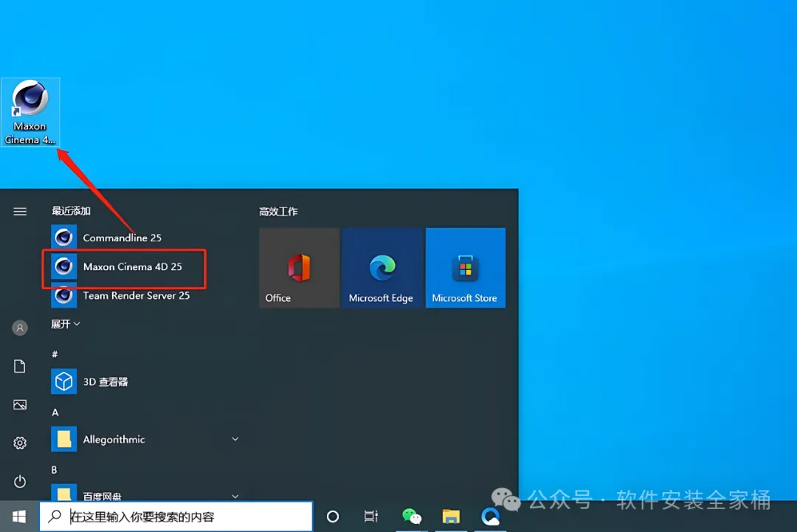
Task: Open the Power options button
Action: (x=20, y=481)
